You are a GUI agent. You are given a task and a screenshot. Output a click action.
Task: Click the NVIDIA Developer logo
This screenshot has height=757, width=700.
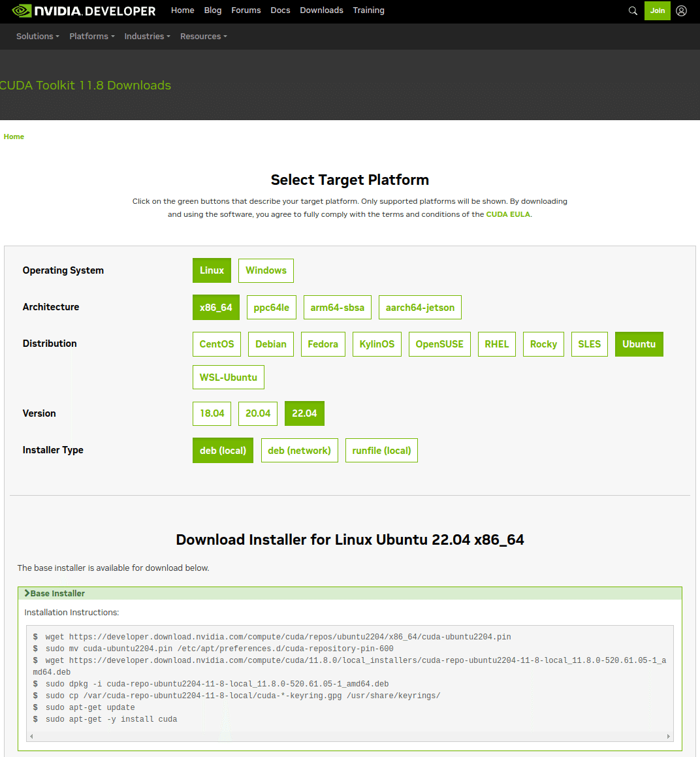pyautogui.click(x=84, y=10)
